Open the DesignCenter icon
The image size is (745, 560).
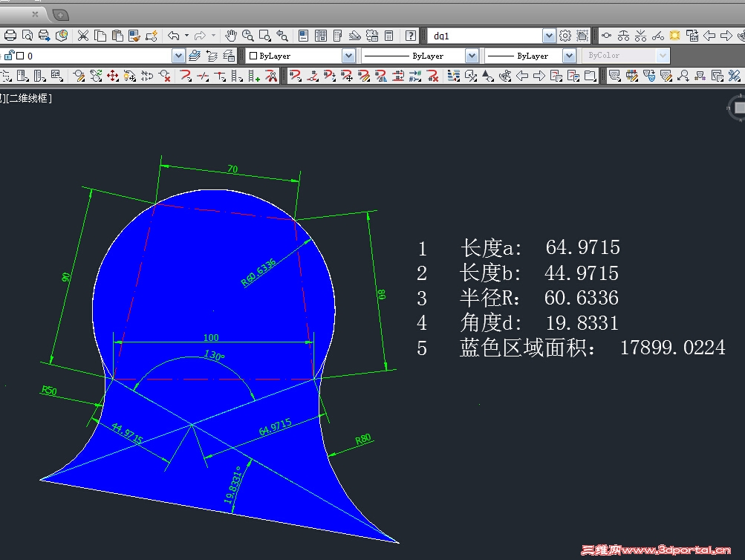coord(321,36)
